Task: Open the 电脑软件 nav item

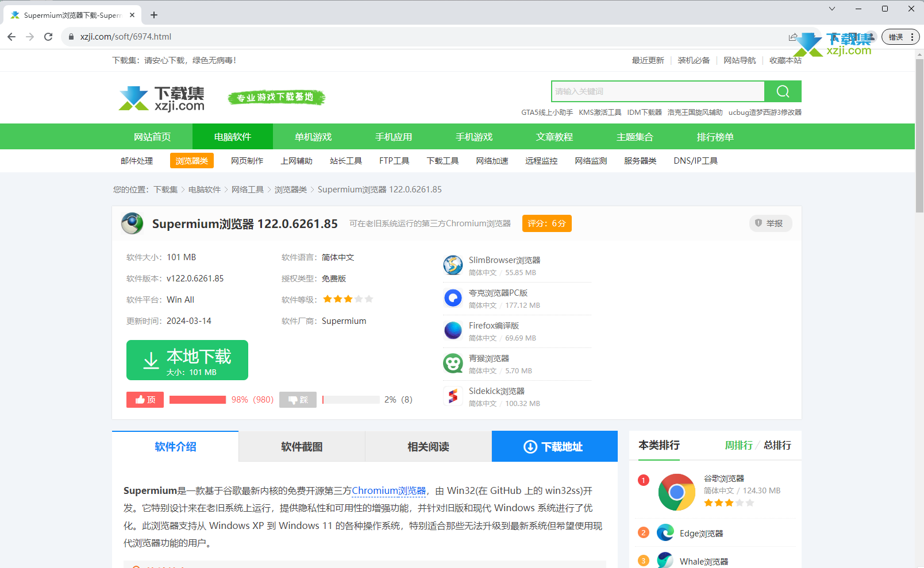Action: 233,137
